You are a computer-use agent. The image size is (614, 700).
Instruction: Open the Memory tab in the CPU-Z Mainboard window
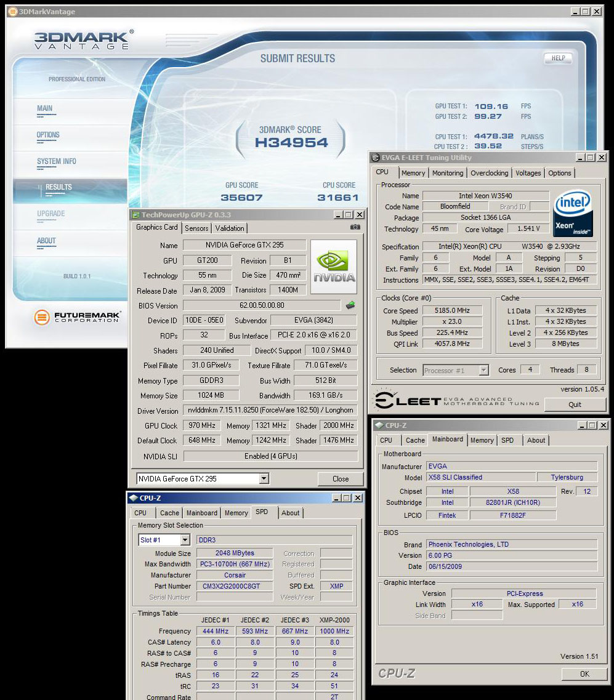tap(482, 440)
